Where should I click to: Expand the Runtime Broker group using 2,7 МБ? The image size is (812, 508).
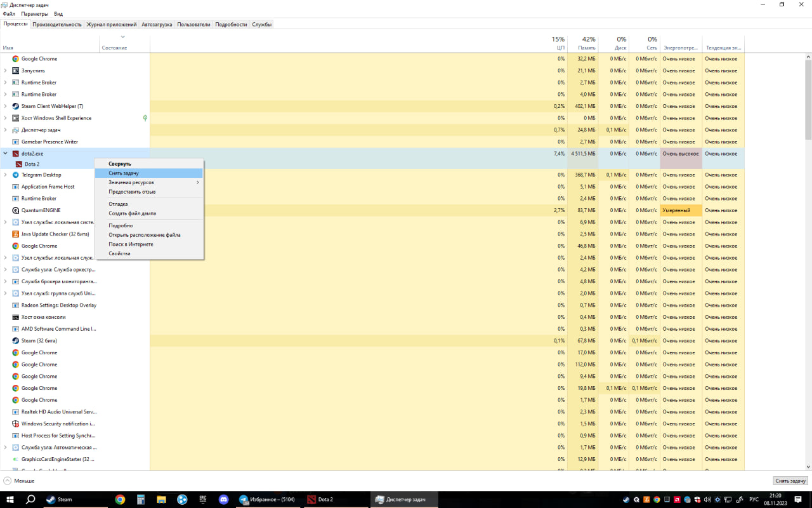point(6,83)
